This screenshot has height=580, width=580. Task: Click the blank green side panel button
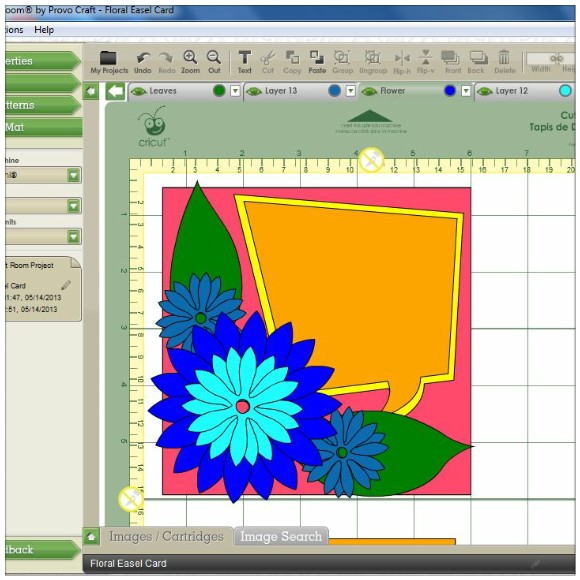click(x=43, y=83)
